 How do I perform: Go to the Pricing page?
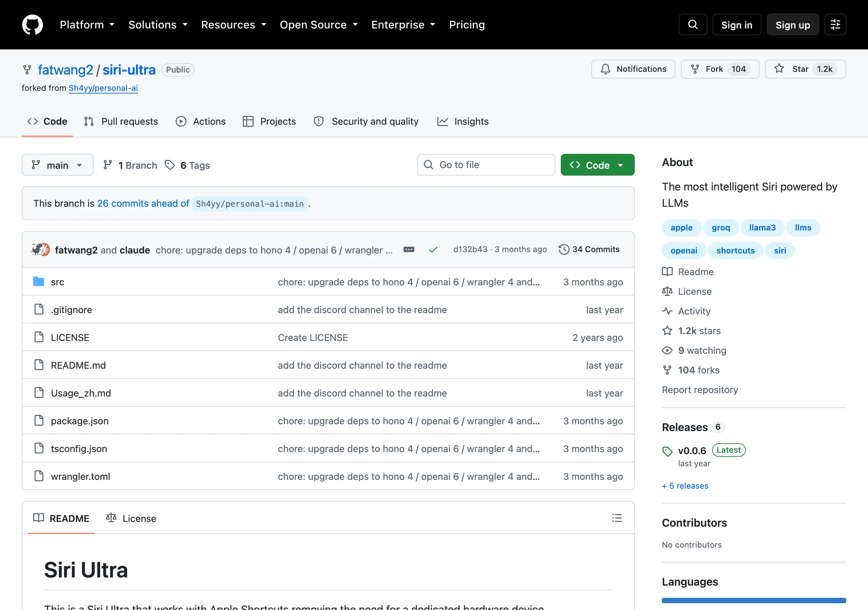click(x=467, y=24)
